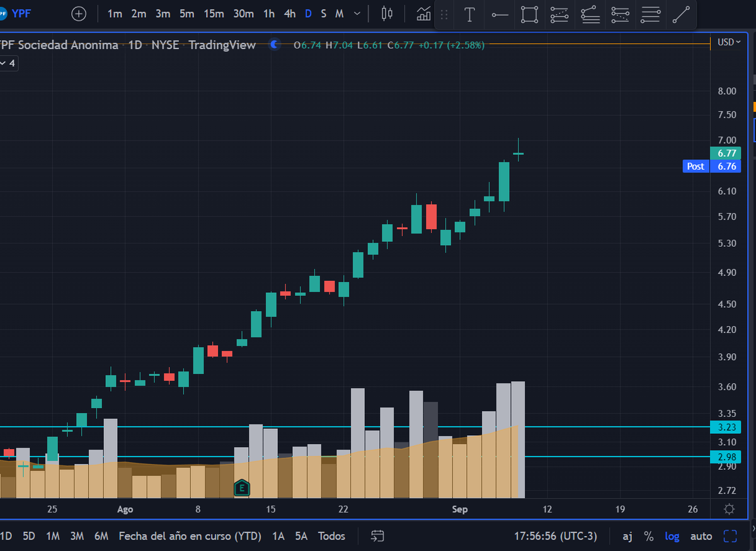756x551 pixels.
Task: Select the rectangle shape tool
Action: click(x=530, y=14)
